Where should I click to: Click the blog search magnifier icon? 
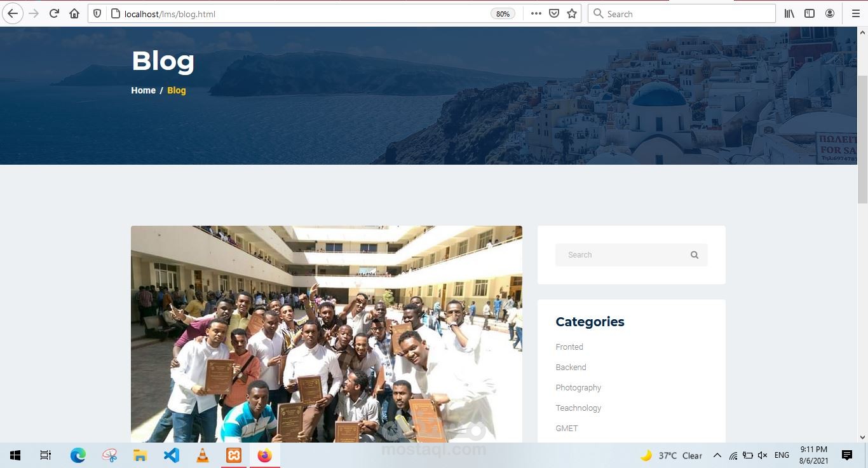[695, 254]
